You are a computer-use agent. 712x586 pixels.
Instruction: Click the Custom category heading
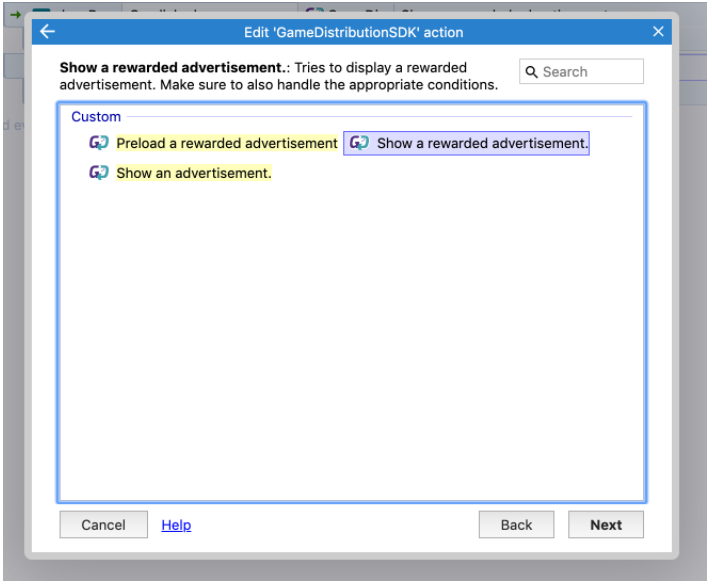96,117
